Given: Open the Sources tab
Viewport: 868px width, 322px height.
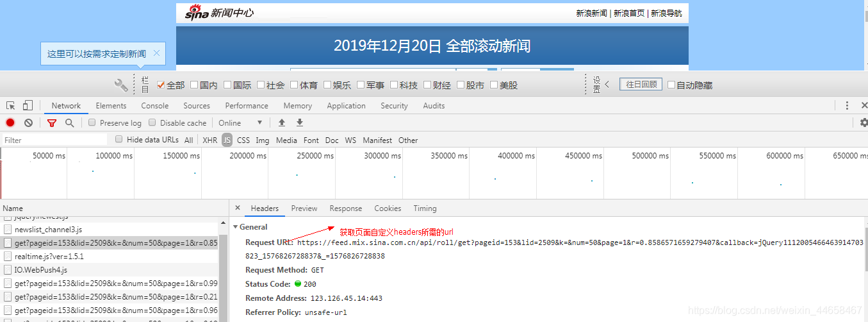Looking at the screenshot, I should point(197,106).
